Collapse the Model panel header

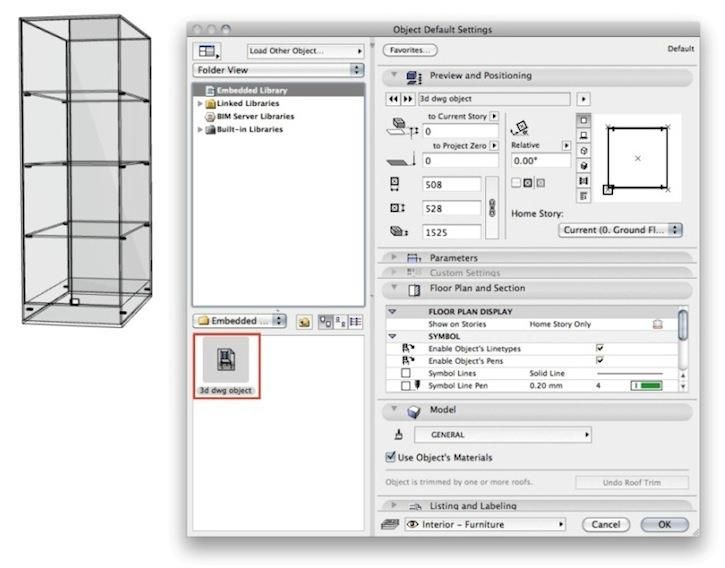pyautogui.click(x=394, y=409)
